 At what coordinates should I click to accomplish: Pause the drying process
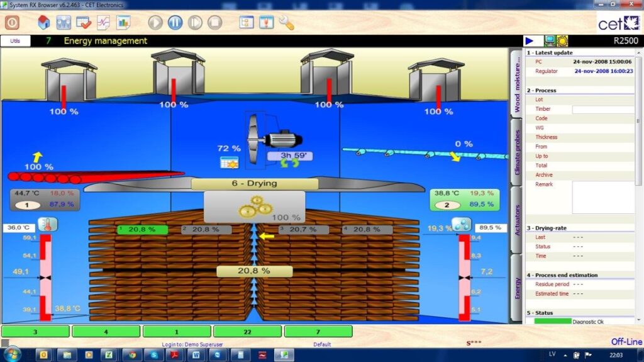(175, 22)
